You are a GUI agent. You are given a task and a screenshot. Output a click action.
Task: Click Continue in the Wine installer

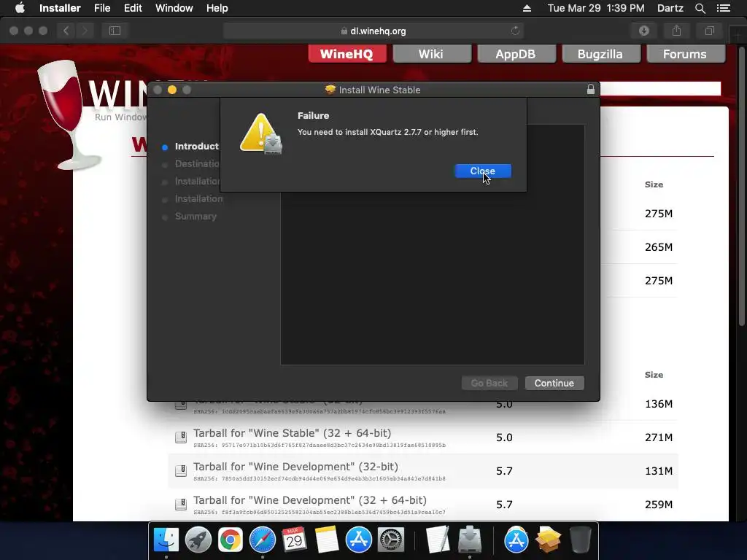click(554, 383)
